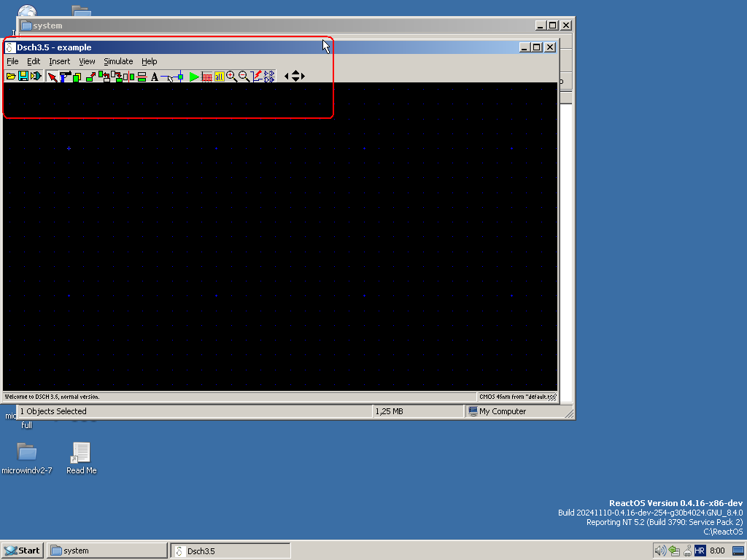Open a schematic file with the folder icon

click(11, 76)
